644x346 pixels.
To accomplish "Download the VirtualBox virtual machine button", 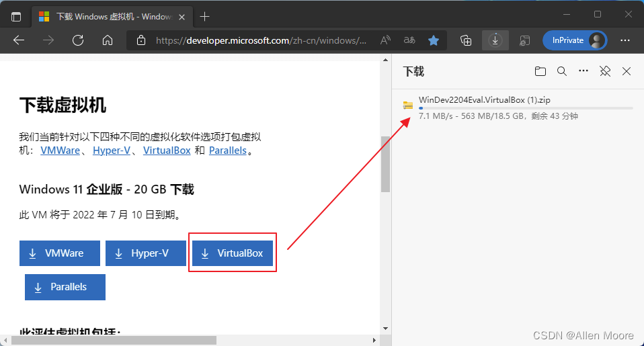I will tap(233, 253).
